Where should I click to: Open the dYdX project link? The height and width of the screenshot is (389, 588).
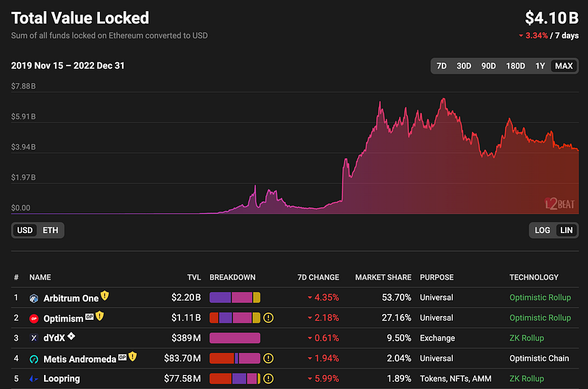point(54,338)
